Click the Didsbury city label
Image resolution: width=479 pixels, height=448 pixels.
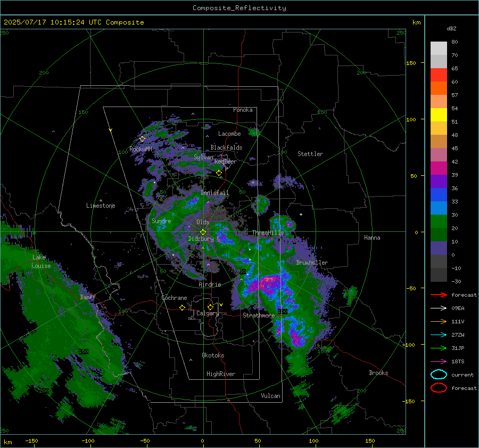201,239
